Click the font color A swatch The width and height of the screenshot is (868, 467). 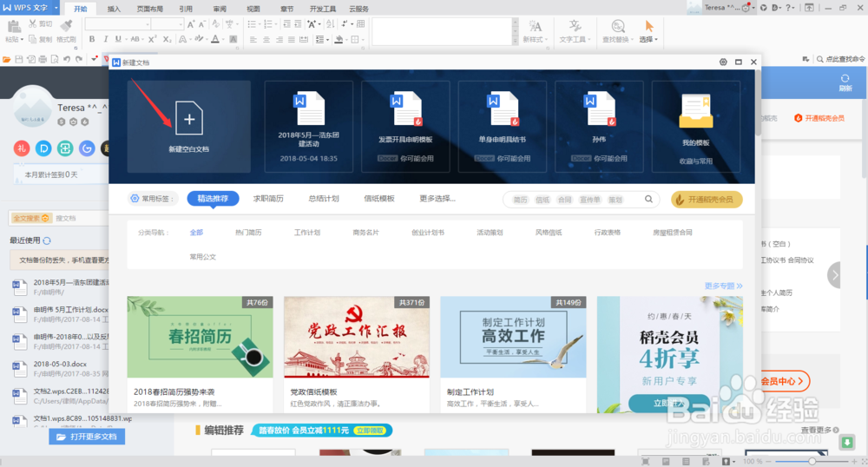click(214, 39)
